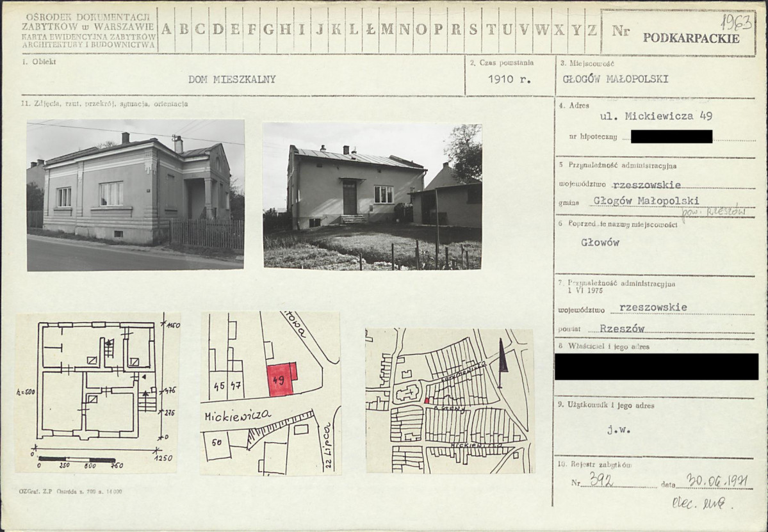768x532 pixels.
Task: Click the Ośrodek Dokumentacji Zabytków header
Action: point(88,31)
